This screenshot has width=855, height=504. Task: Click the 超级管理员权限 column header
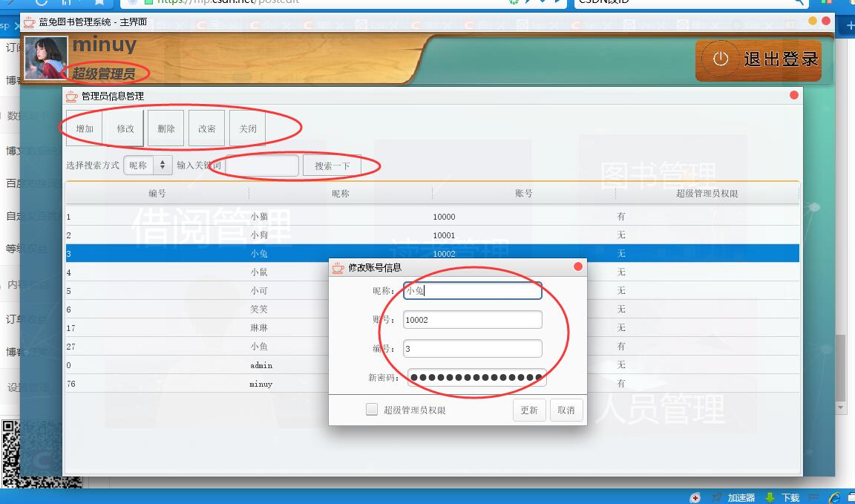(707, 193)
